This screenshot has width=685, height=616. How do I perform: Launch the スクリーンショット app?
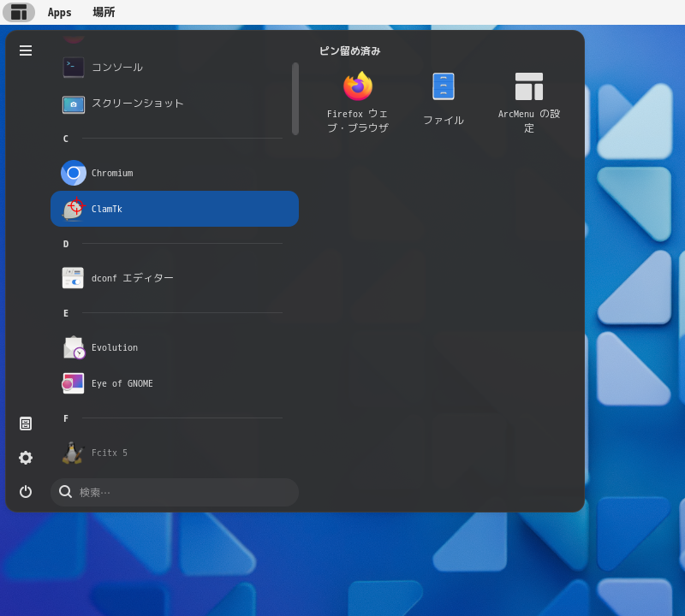pos(175,104)
